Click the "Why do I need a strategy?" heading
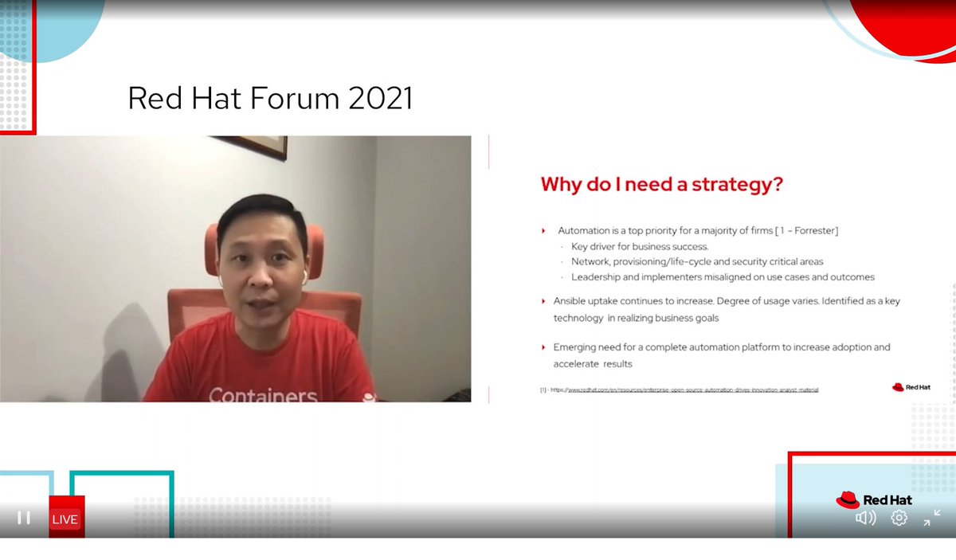The image size is (956, 560). click(x=662, y=184)
